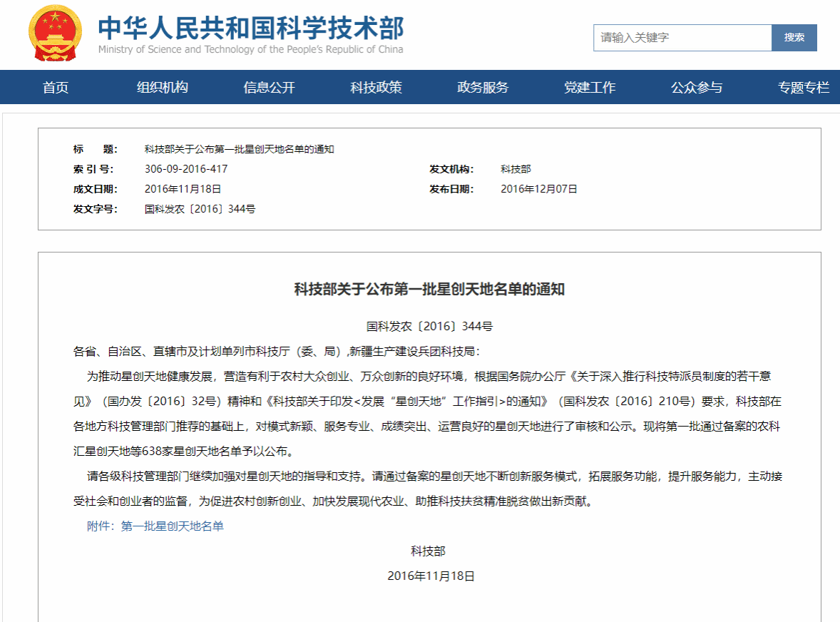The image size is (840, 622).
Task: Click the 科技部 signature below the attachment
Action: tap(428, 551)
